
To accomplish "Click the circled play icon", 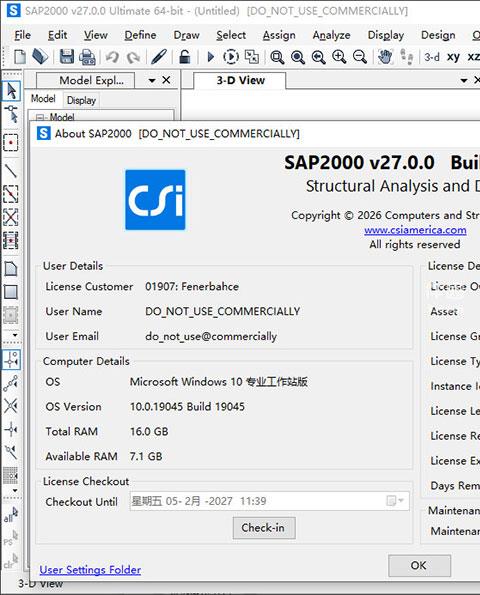I will click(x=231, y=57).
